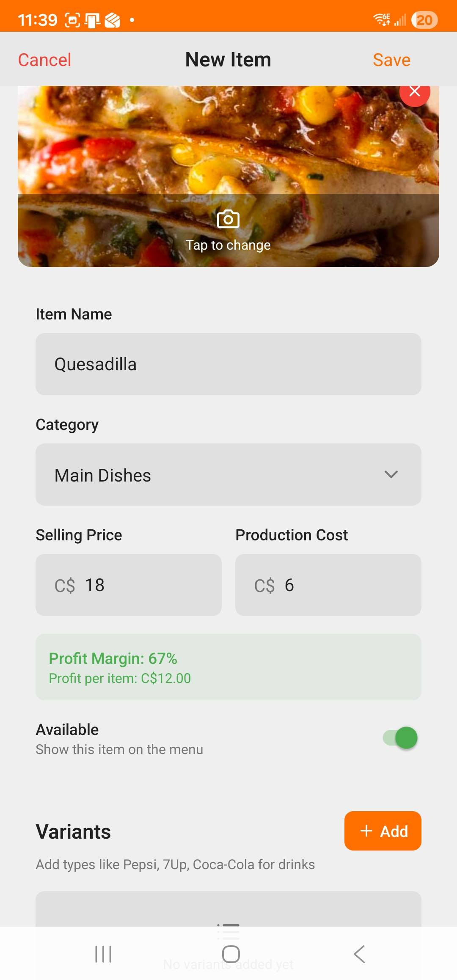This screenshot has height=980, width=457.
Task: Edit the Selling Price field
Action: point(129,585)
